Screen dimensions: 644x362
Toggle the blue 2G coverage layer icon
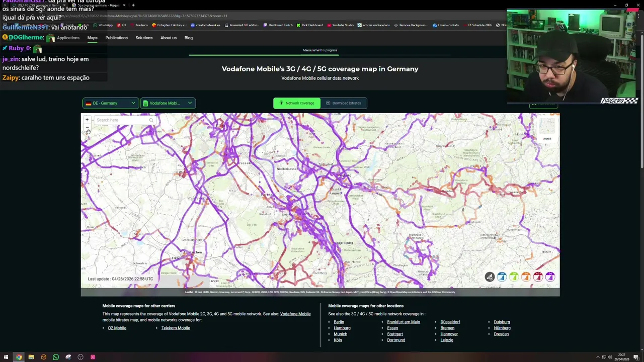point(502,277)
